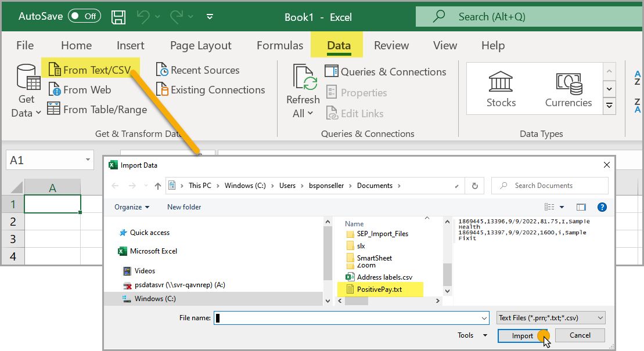Open the Name Box dropdown arrow
Screen dimensions: 644x351
point(88,160)
